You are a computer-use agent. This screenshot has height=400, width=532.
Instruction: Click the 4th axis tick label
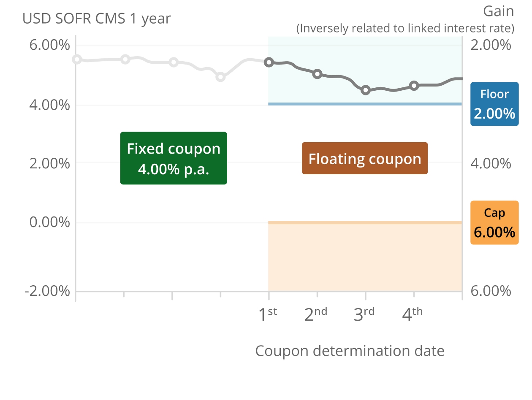[413, 314]
